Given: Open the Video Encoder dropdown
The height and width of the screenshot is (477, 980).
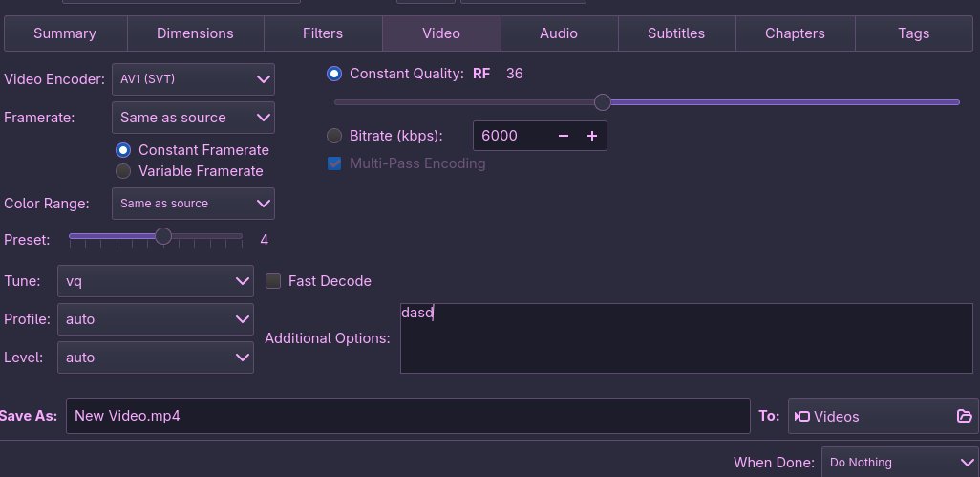Looking at the screenshot, I should pyautogui.click(x=193, y=79).
